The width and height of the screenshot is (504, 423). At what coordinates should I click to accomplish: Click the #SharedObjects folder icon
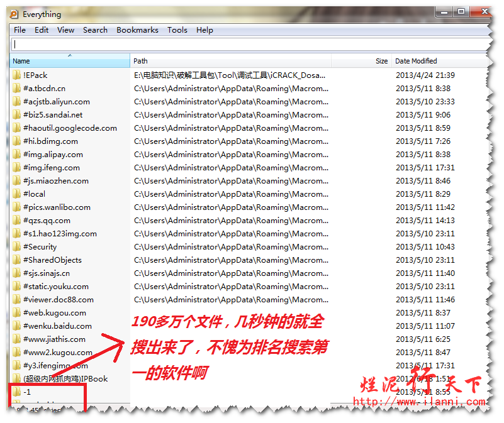pyautogui.click(x=17, y=260)
